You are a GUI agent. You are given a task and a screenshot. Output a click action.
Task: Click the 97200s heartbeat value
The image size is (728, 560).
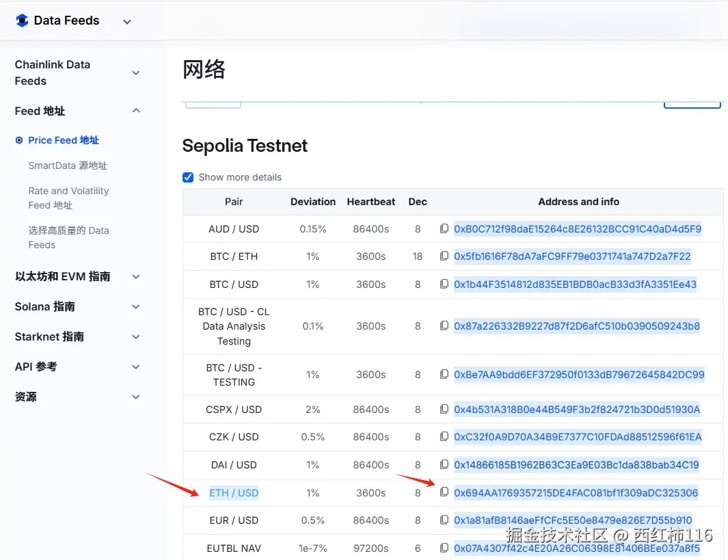[371, 548]
